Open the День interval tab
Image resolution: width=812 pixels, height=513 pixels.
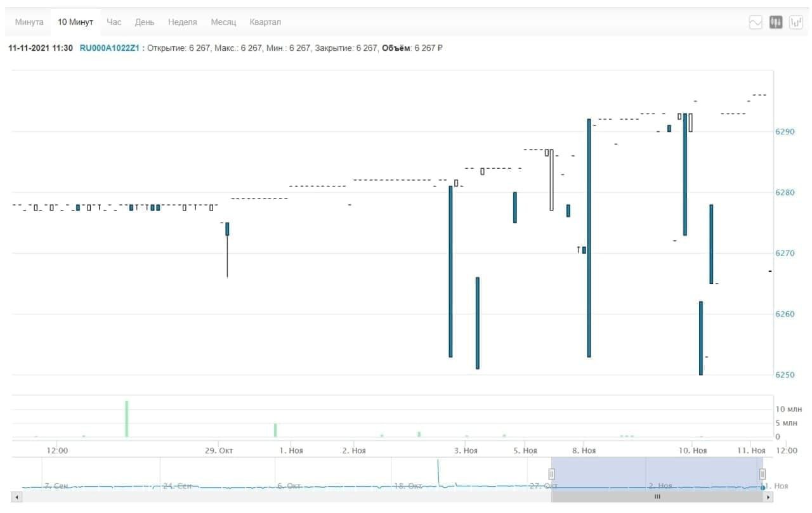coord(145,22)
